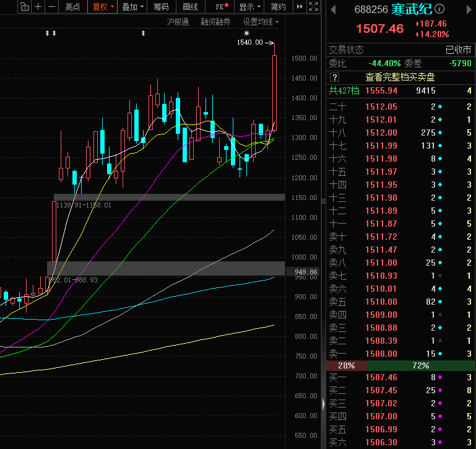Click the 952.01-988.93 gap label

tap(74, 280)
